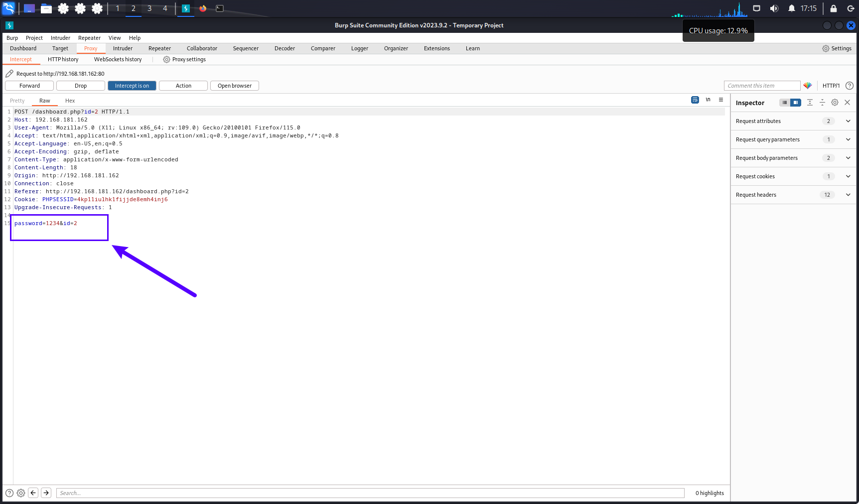Screen dimensions: 859x504
Task: Switch to workspace 3
Action: click(x=149, y=8)
